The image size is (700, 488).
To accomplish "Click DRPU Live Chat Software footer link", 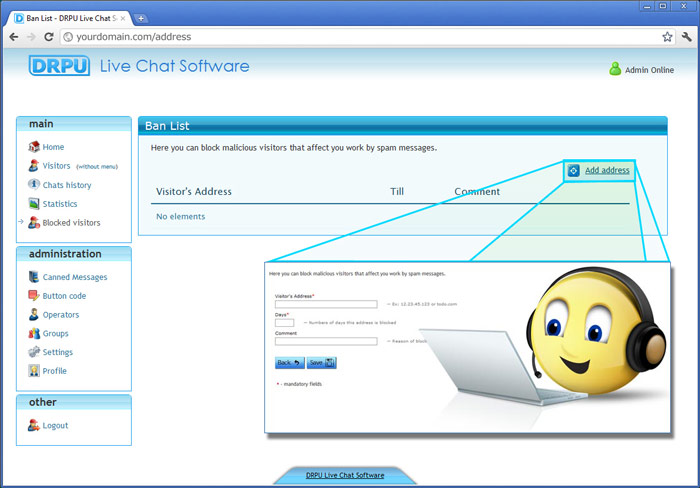I will (x=345, y=475).
